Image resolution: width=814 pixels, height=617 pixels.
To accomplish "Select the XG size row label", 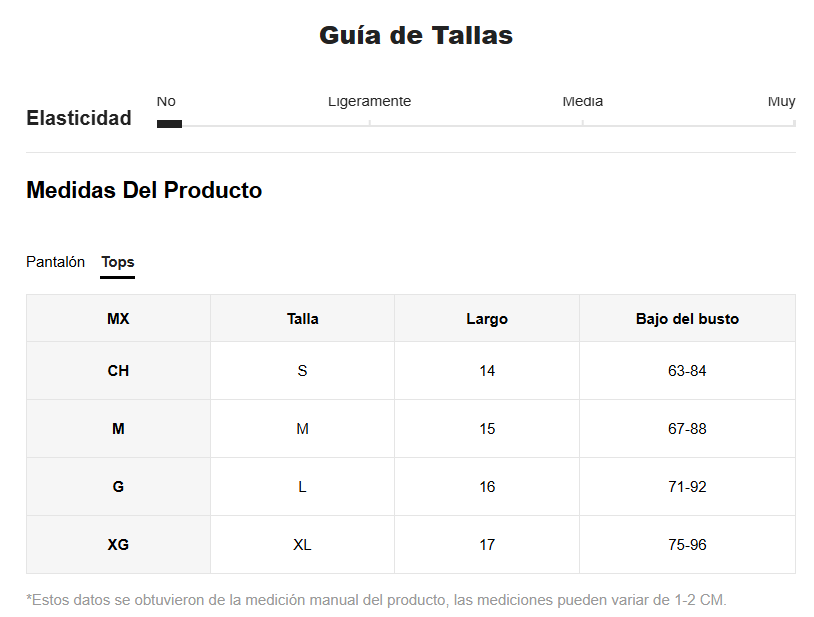I will pos(118,545).
